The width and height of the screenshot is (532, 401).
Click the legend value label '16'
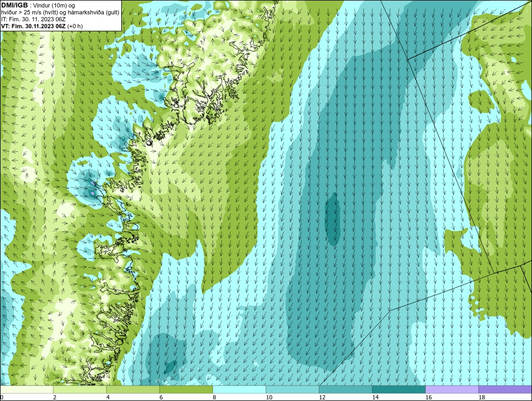pyautogui.click(x=428, y=397)
